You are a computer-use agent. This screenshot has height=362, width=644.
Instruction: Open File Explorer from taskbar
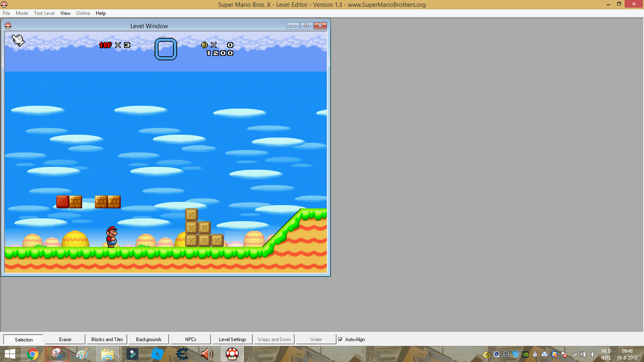107,354
